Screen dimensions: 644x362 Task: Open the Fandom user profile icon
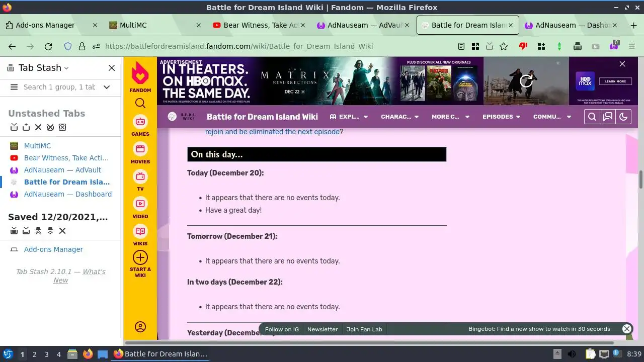pyautogui.click(x=140, y=327)
